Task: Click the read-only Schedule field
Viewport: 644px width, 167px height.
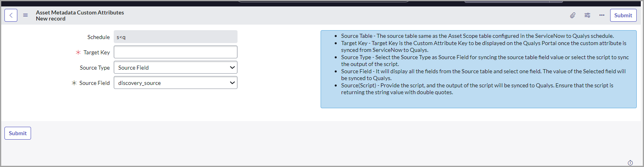Action: (x=175, y=37)
